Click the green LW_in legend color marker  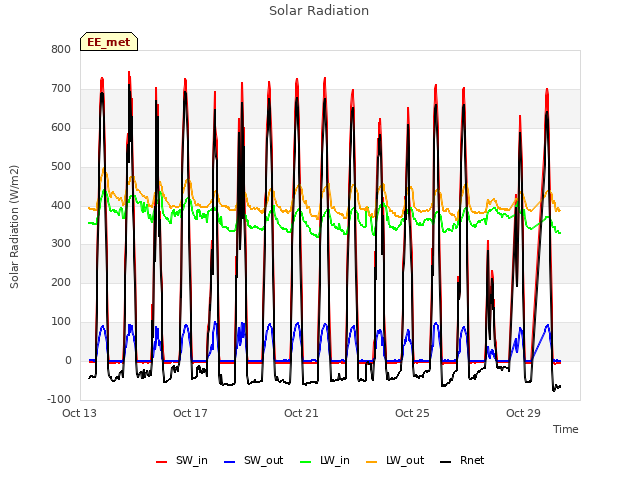click(306, 462)
